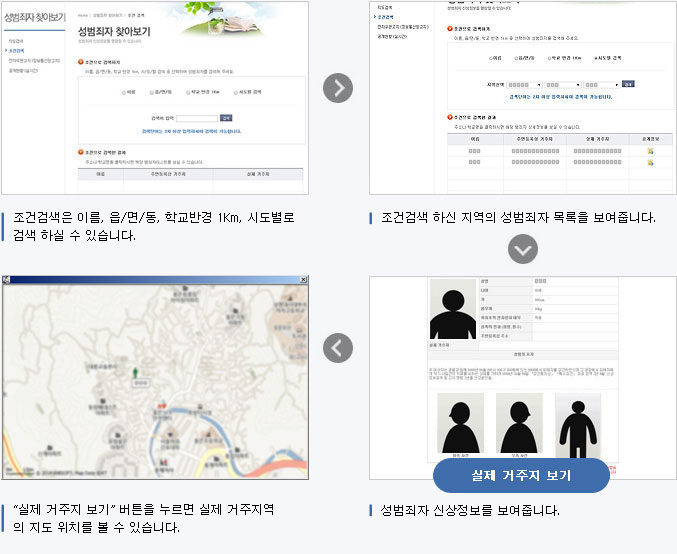Image resolution: width=677 pixels, height=554 pixels.
Task: Click 주민등록상 거주지 header in the results table
Action: tap(535, 139)
